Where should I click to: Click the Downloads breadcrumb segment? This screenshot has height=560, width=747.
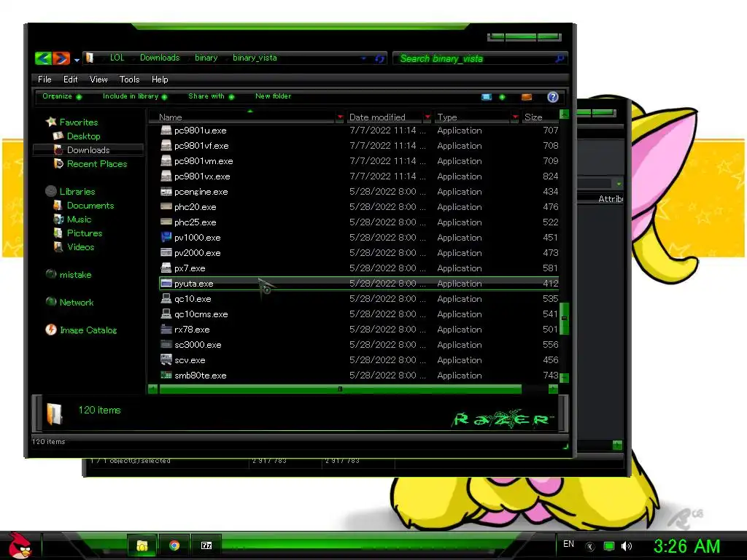(x=160, y=58)
